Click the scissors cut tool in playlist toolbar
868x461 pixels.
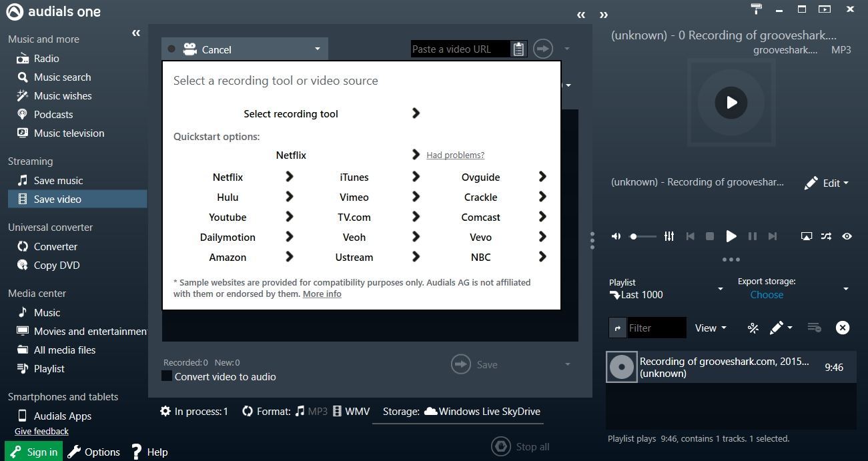click(753, 328)
